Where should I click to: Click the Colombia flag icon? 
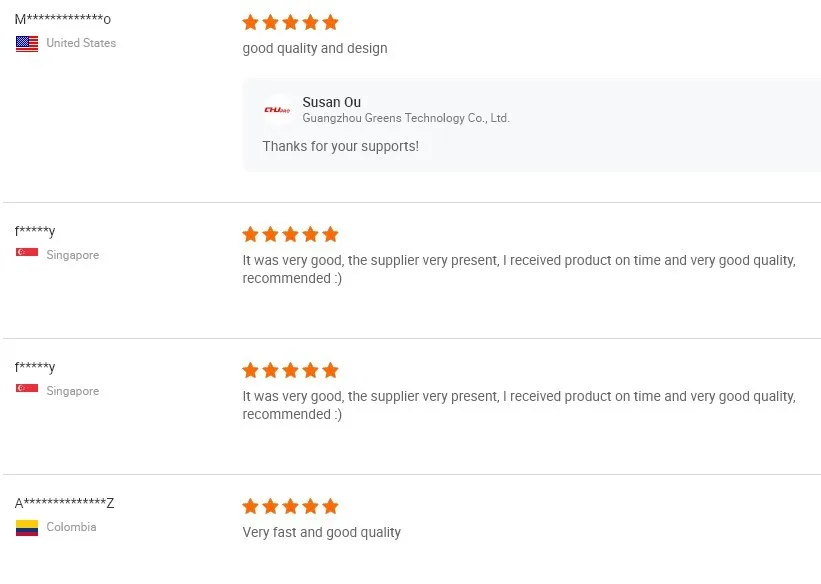pos(27,527)
